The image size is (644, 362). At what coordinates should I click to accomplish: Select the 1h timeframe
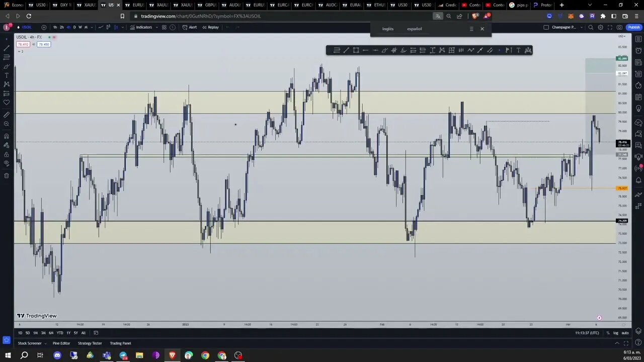pos(55,27)
